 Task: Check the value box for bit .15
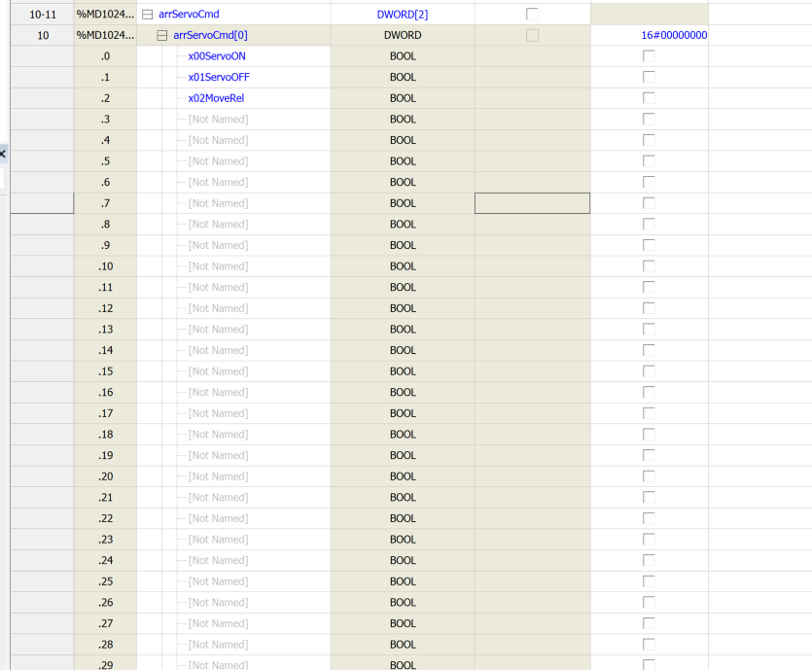pyautogui.click(x=649, y=371)
